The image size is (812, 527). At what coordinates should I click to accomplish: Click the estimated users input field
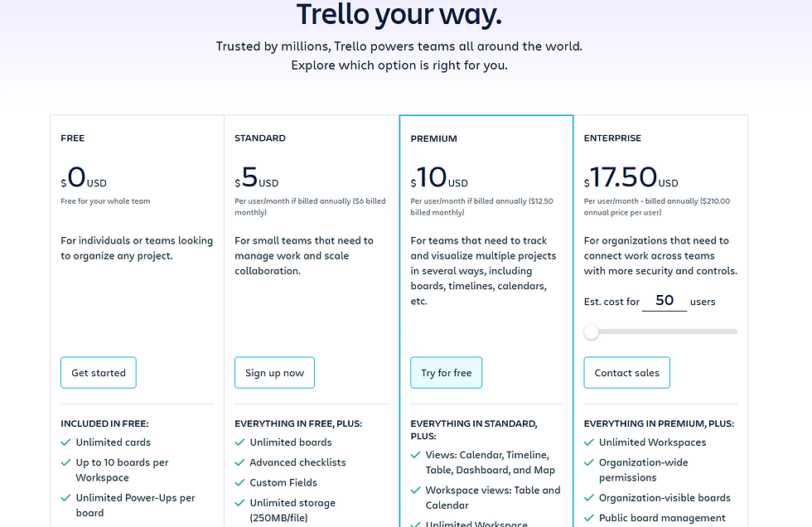(665, 301)
